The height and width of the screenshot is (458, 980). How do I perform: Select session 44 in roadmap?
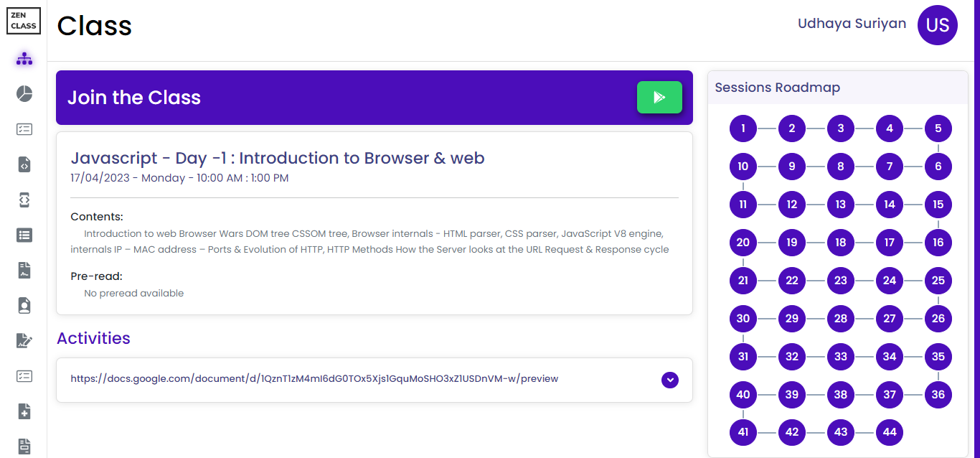click(890, 432)
